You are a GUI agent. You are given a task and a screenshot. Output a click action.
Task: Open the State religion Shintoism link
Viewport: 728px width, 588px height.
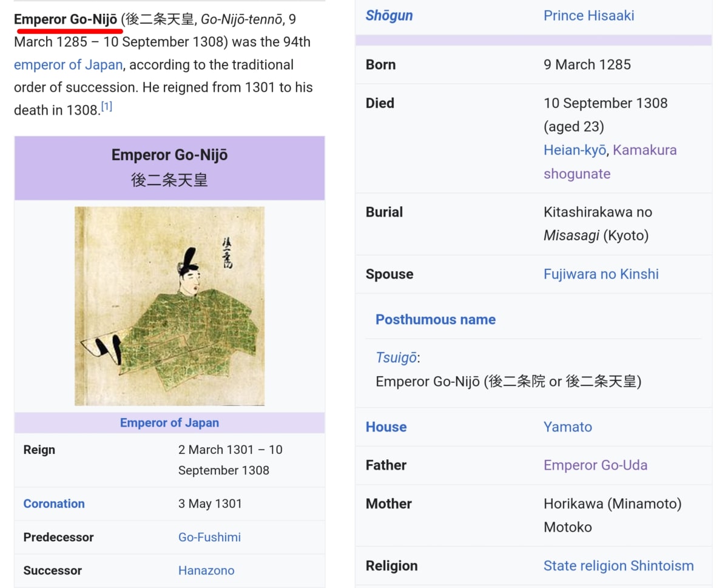(x=618, y=566)
